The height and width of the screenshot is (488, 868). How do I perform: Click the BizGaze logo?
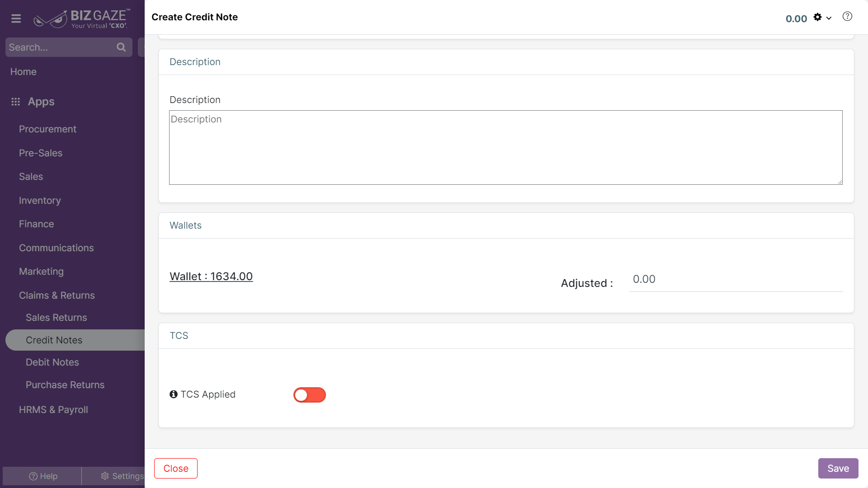coord(82,19)
